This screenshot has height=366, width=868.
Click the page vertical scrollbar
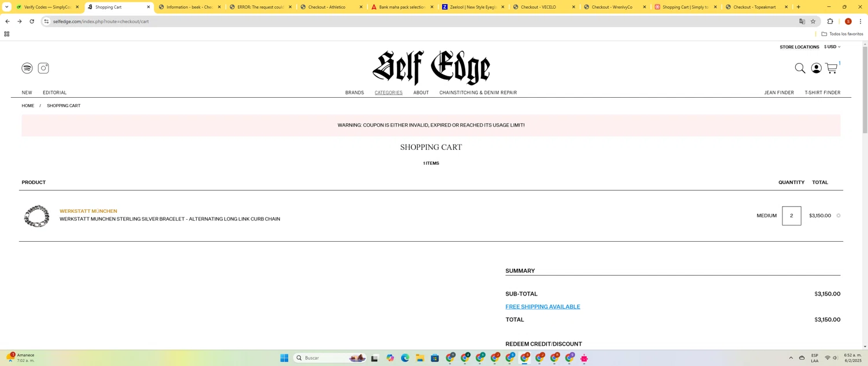tap(865, 90)
